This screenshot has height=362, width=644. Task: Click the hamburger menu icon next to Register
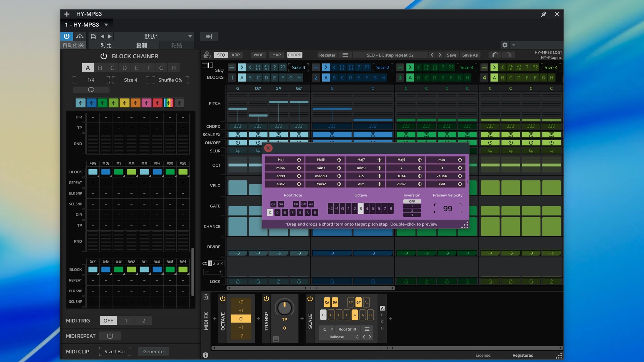pyautogui.click(x=345, y=55)
